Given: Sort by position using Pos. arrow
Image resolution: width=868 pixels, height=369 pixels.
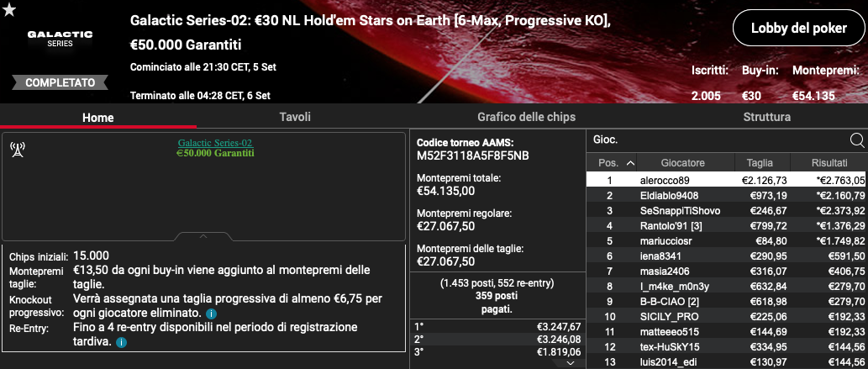Looking at the screenshot, I should (630, 163).
